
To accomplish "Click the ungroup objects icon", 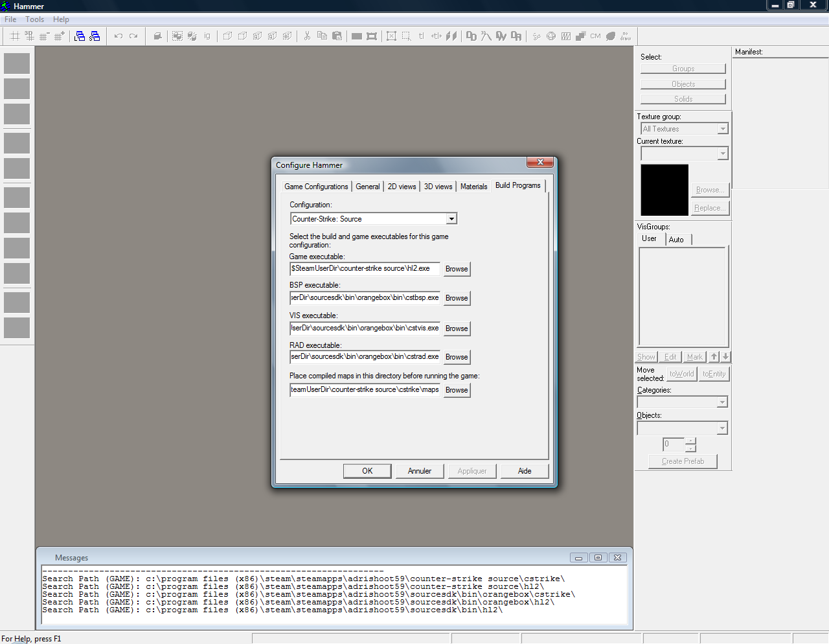I will pyautogui.click(x=192, y=36).
